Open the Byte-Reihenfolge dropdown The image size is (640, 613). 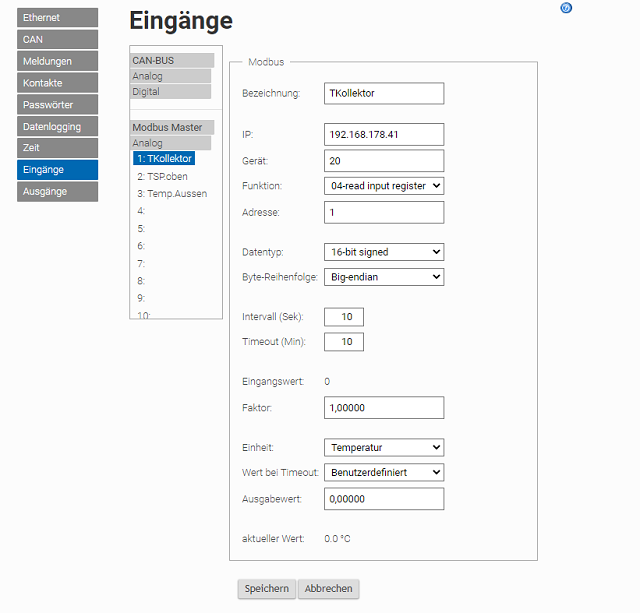click(x=384, y=277)
